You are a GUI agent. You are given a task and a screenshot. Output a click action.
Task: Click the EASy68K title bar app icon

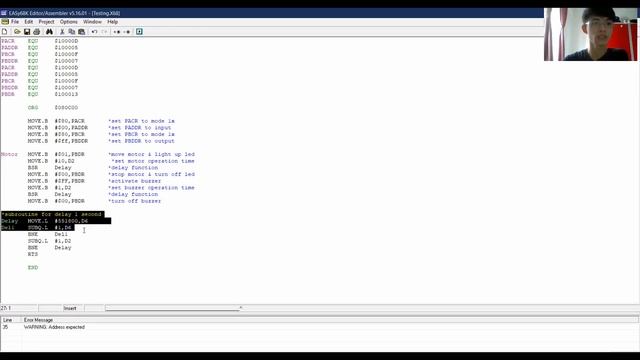tap(4, 13)
